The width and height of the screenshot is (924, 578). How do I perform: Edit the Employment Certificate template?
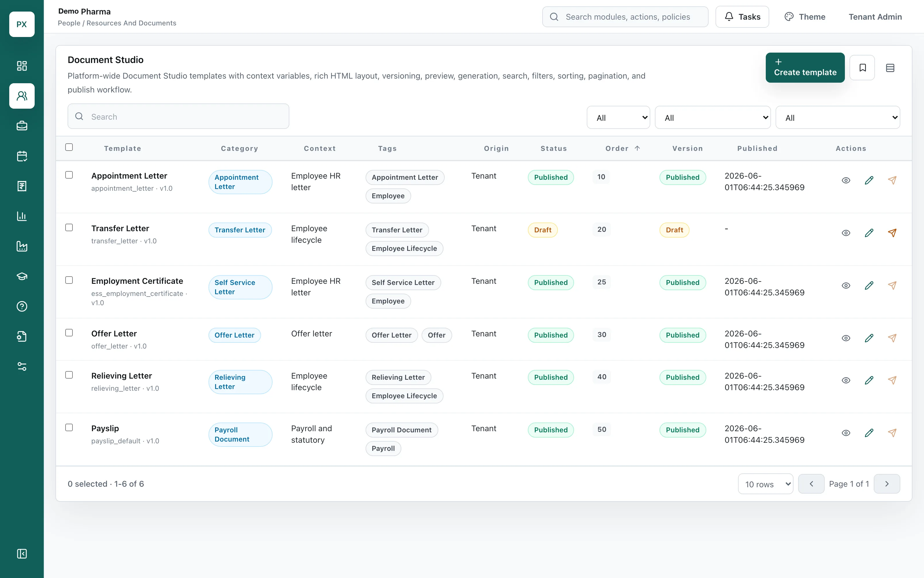(x=869, y=285)
